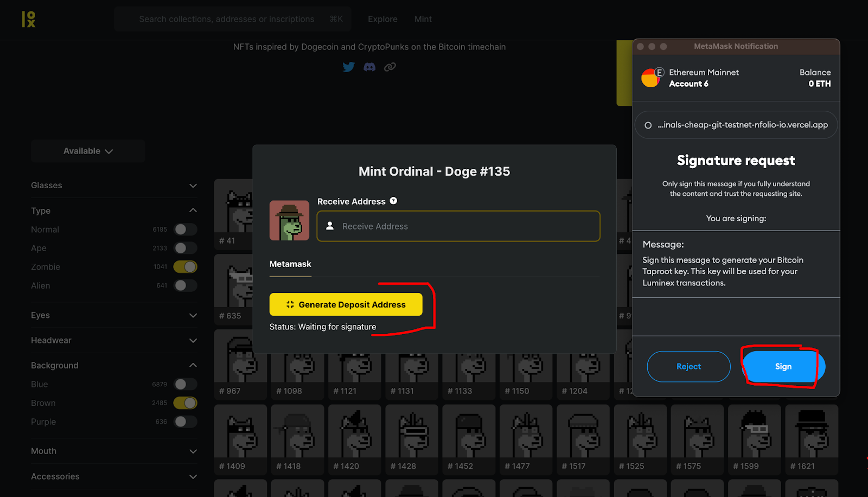Screen dimensions: 868x497
Task: Toggle the Alien type filter
Action: [x=185, y=285]
